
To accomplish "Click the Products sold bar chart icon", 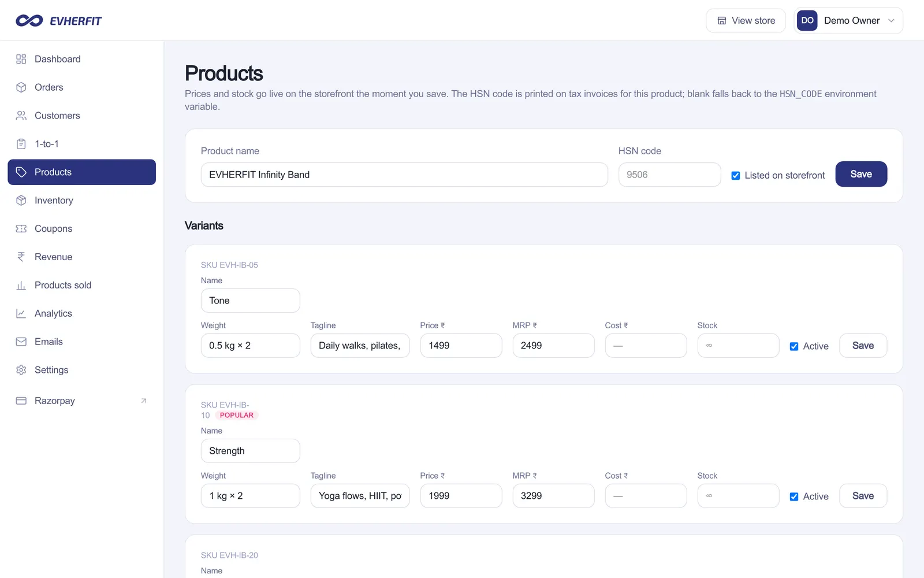I will (x=21, y=286).
